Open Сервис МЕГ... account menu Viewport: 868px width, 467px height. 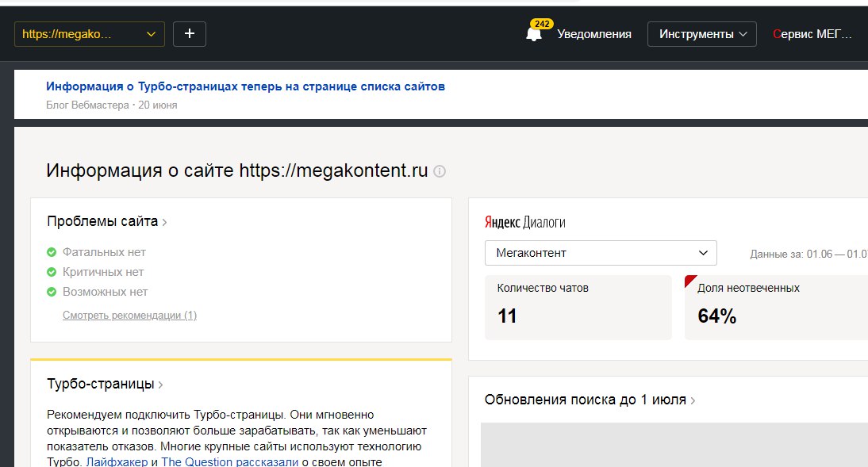812,34
